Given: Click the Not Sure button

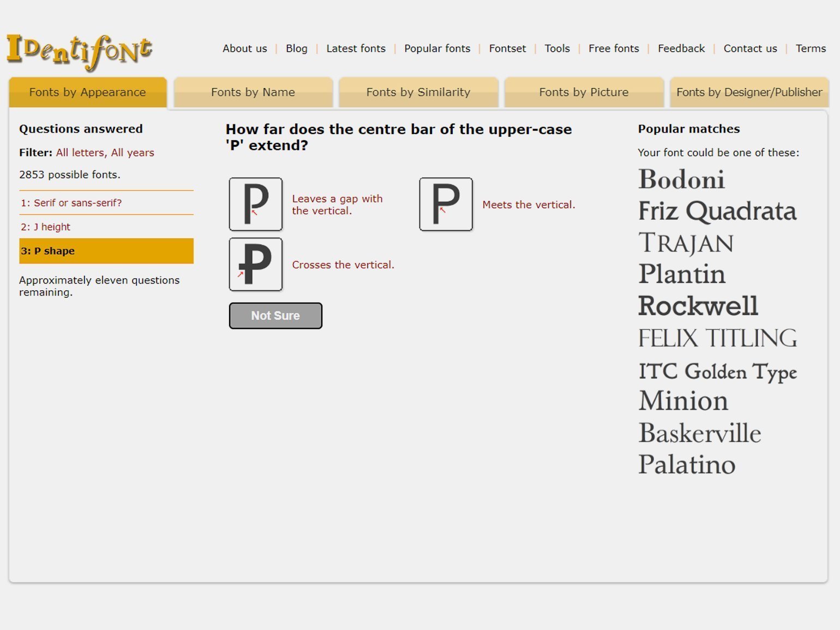Looking at the screenshot, I should pos(275,316).
